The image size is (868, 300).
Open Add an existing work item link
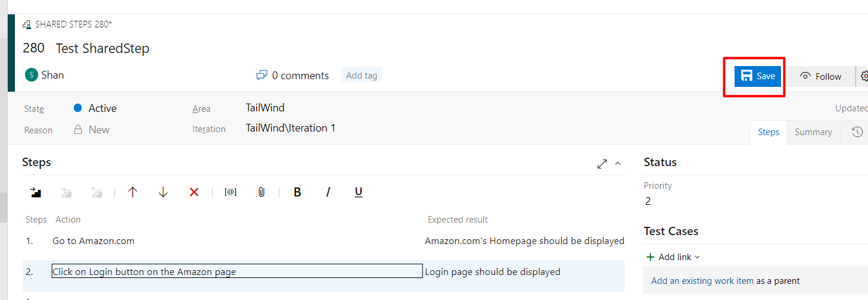point(702,281)
